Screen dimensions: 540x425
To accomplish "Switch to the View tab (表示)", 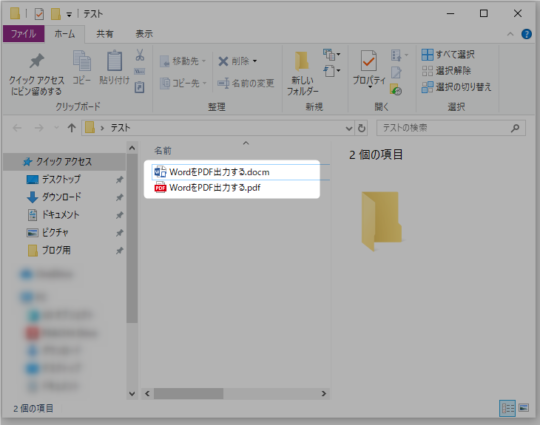I will point(144,34).
